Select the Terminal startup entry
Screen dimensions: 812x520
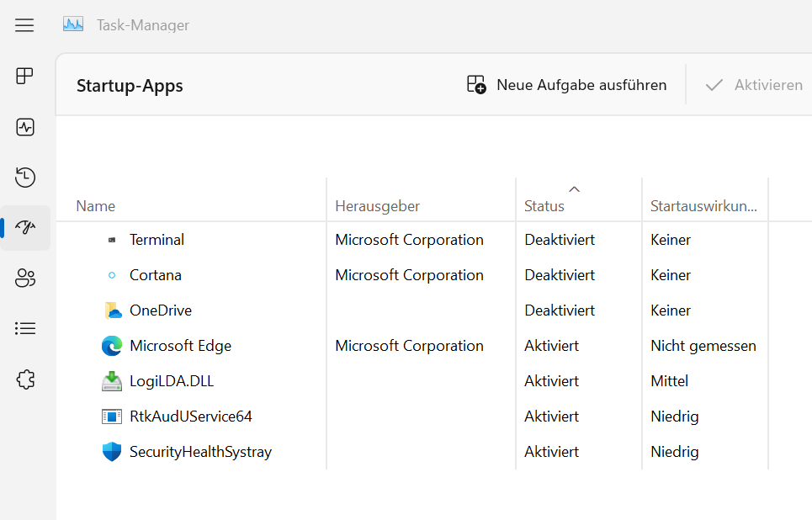click(157, 240)
